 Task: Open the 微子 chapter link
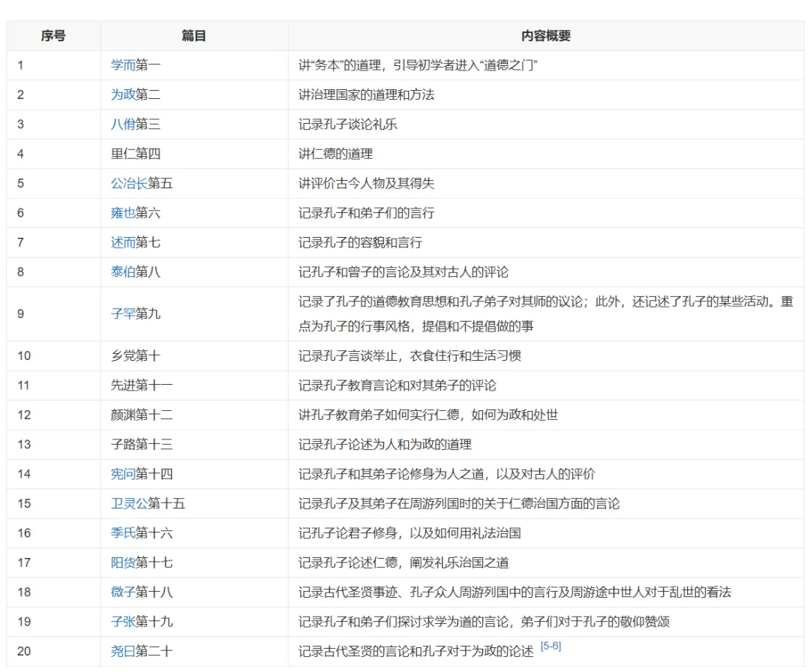coord(123,592)
